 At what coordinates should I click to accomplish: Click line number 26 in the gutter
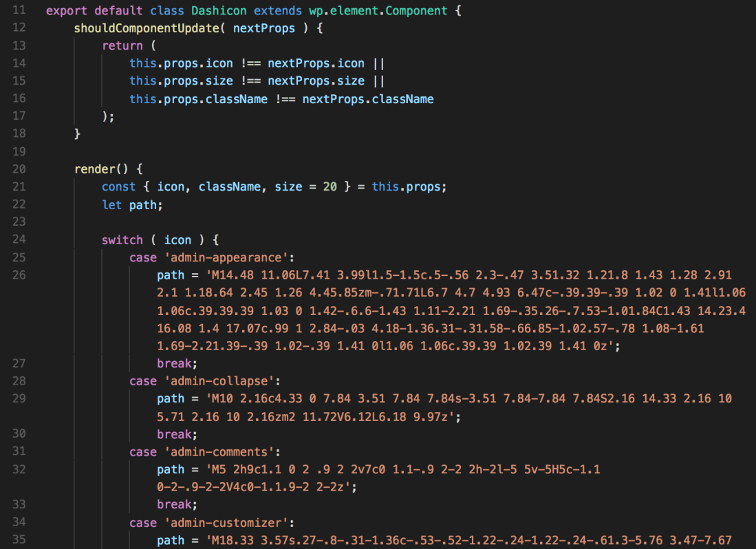[x=19, y=274]
